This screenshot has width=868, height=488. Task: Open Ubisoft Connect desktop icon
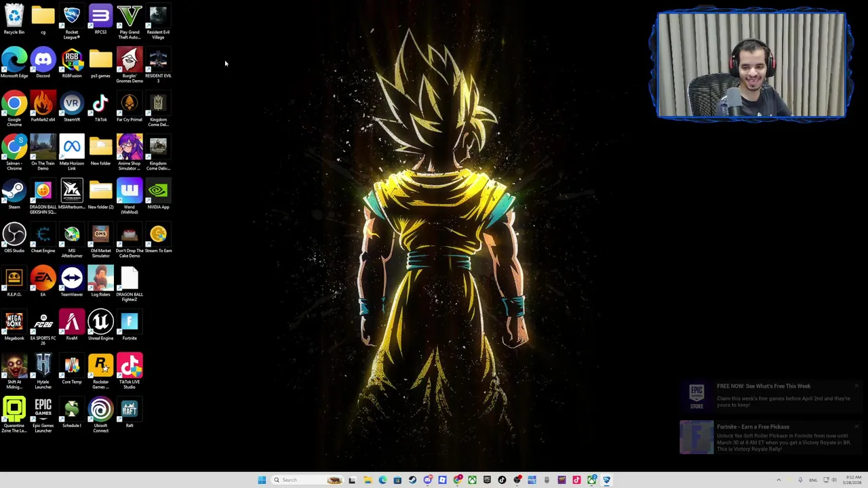point(100,415)
